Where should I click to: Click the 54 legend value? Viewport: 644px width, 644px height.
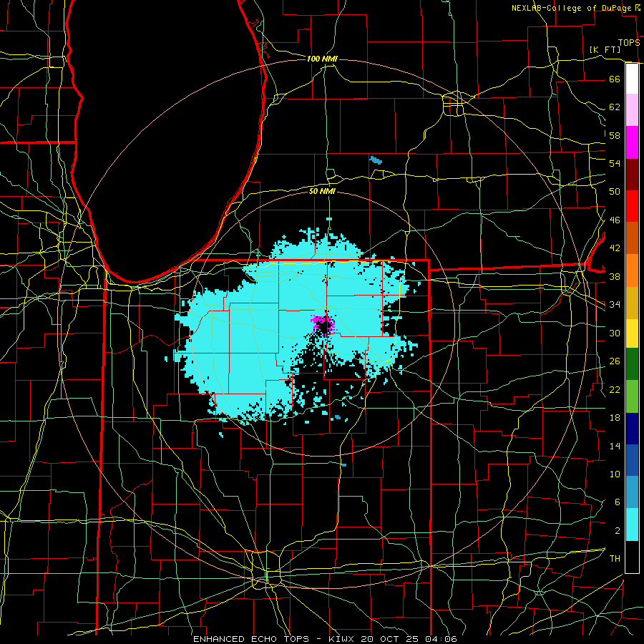[615, 163]
